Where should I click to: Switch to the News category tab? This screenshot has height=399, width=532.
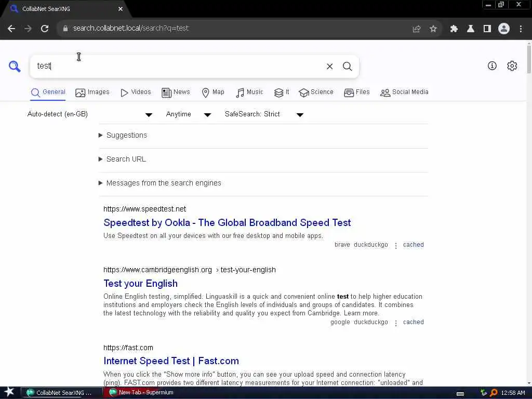click(x=176, y=92)
